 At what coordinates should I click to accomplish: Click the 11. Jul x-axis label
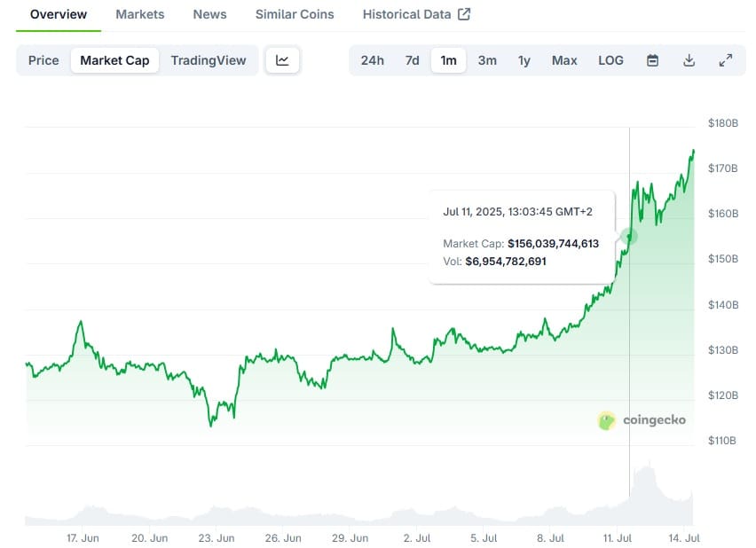[618, 538]
